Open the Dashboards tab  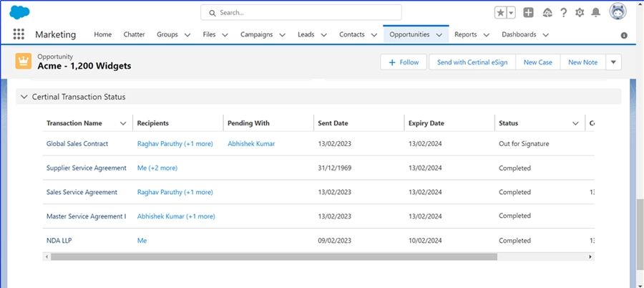(x=519, y=34)
